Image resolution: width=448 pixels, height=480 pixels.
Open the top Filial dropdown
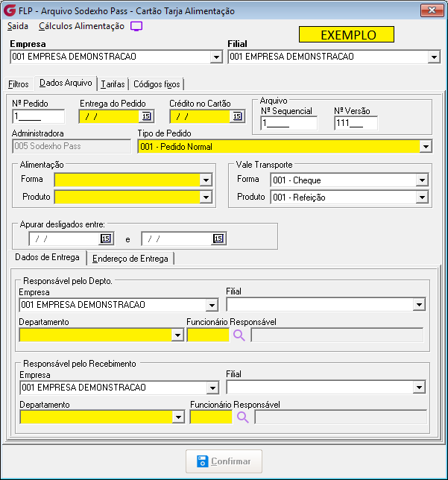point(434,57)
